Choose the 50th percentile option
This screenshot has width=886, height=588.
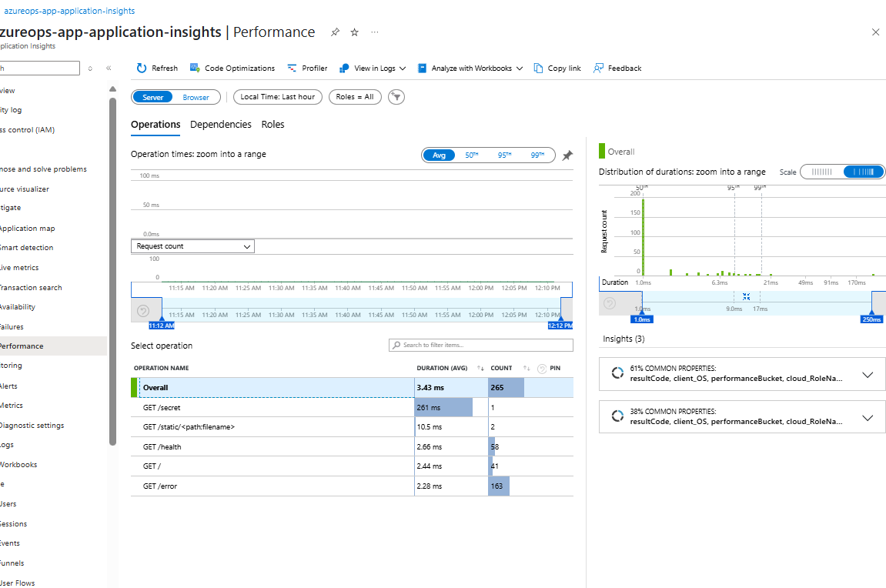click(471, 155)
